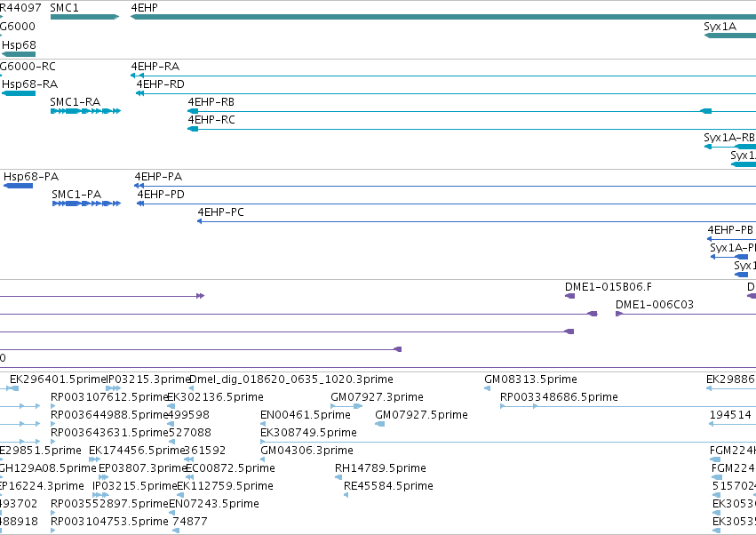Select the SMC1-PA protein glyph

tap(86, 204)
